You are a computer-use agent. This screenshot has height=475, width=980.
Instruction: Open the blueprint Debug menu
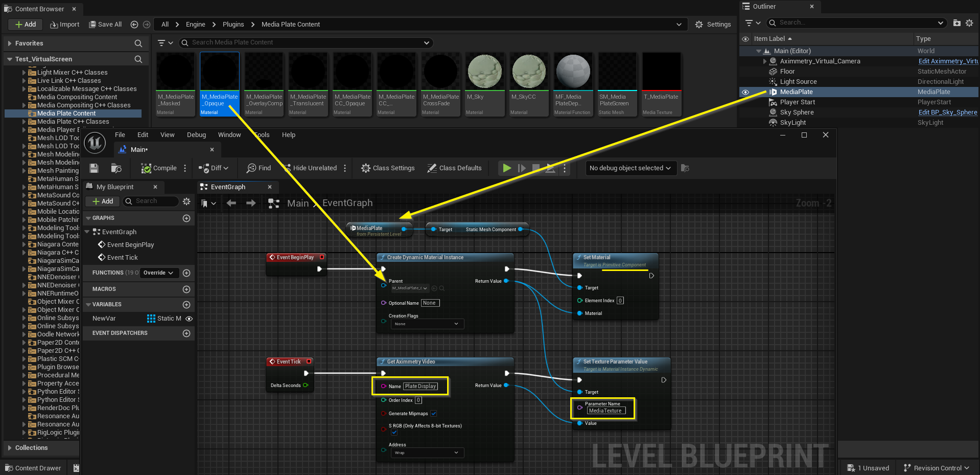[196, 135]
